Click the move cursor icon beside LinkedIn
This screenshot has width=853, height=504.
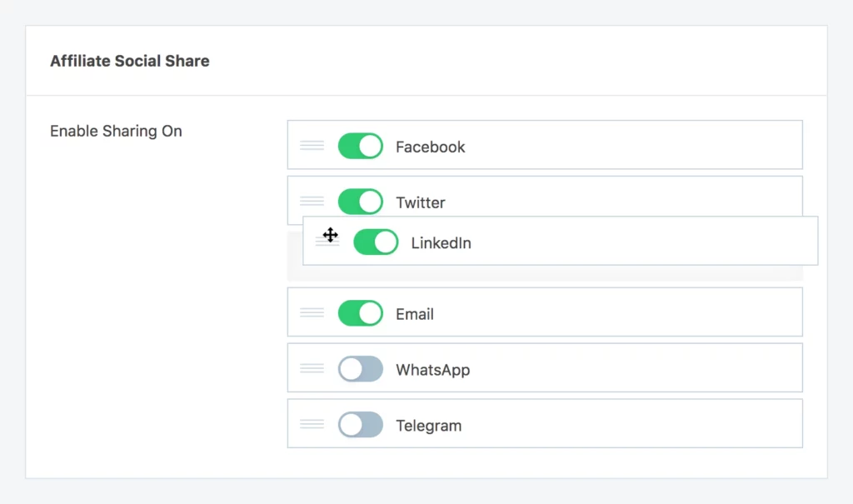tap(328, 237)
